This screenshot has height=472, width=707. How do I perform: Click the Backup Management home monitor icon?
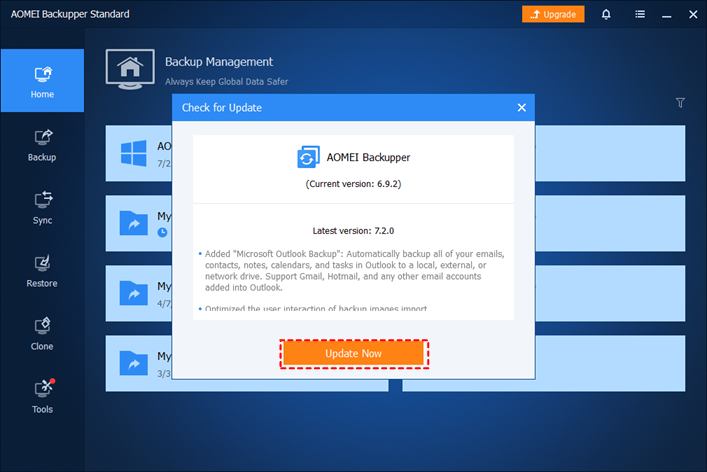(x=130, y=69)
